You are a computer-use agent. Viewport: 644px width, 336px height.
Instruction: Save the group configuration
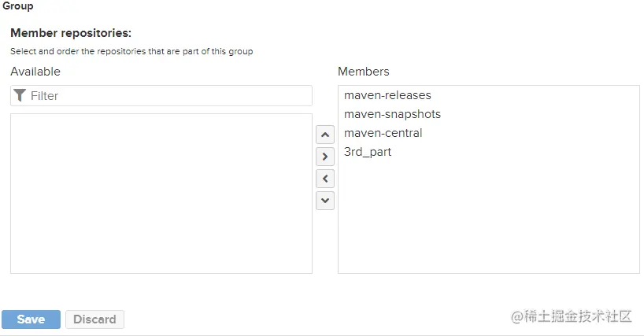(31, 319)
